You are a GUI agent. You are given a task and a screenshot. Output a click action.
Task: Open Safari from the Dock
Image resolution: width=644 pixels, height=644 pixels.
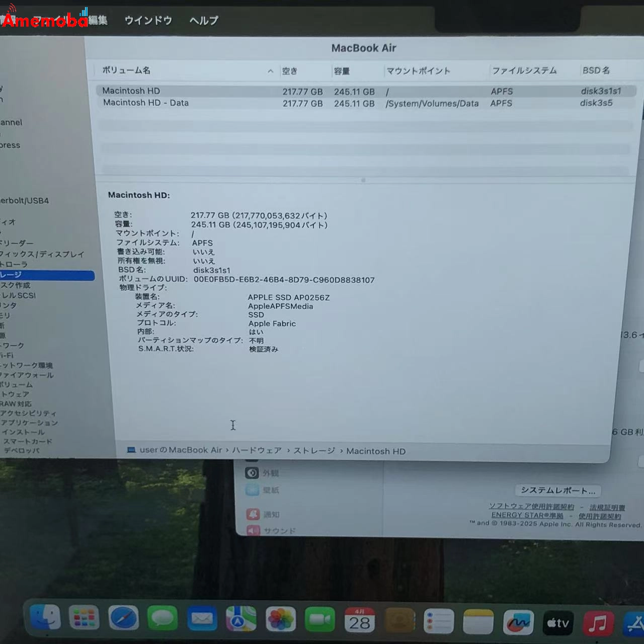tap(123, 619)
